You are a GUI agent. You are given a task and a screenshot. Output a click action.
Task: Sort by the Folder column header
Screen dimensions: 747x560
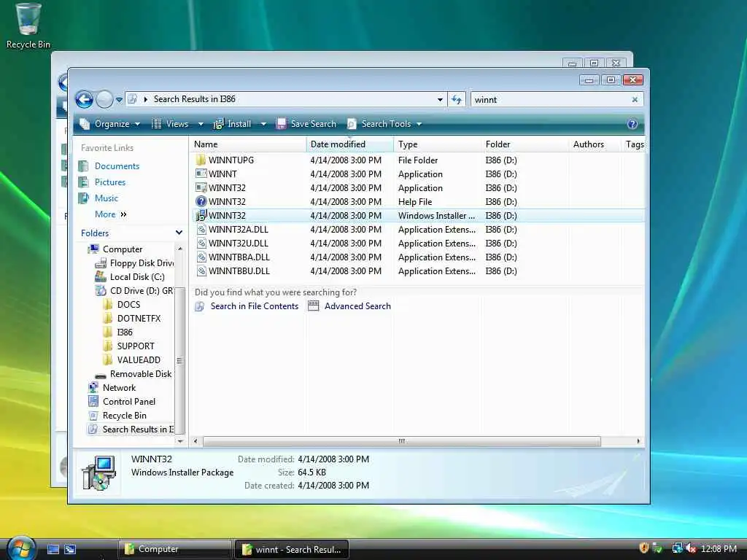click(x=525, y=144)
